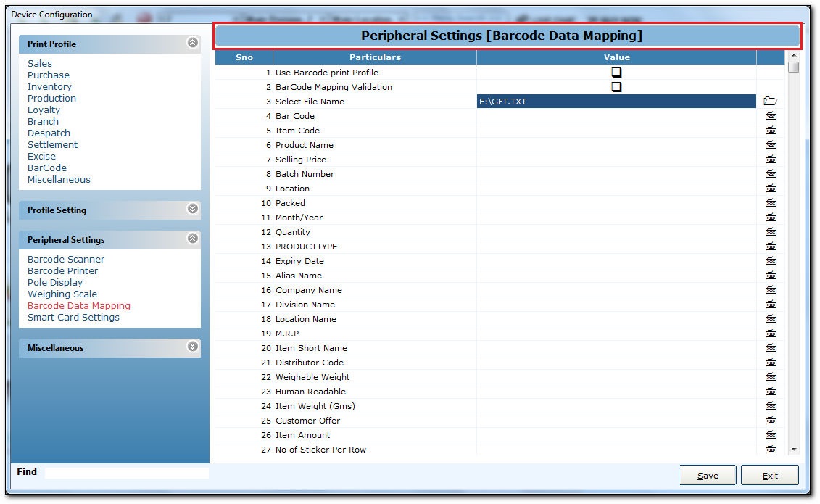Click keyboard icon in Batch Number row
Image resolution: width=820 pixels, height=504 pixels.
coord(771,173)
